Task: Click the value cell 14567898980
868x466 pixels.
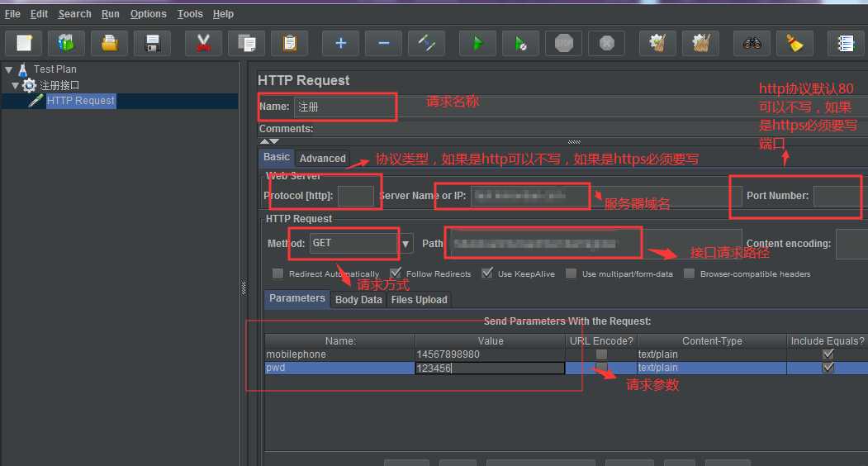Action: click(x=490, y=354)
